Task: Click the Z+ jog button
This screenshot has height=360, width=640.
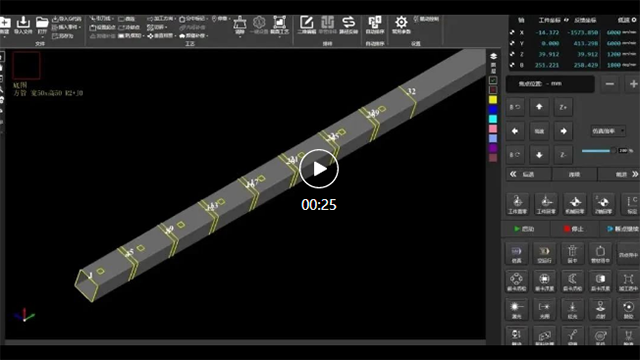Action: pyautogui.click(x=563, y=107)
